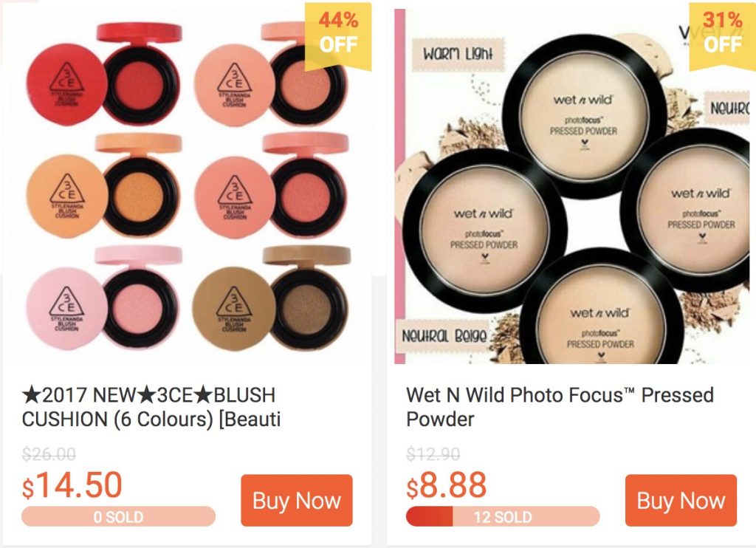The width and height of the screenshot is (756, 548).
Task: Click the $14.50 sale price
Action: coord(72,485)
